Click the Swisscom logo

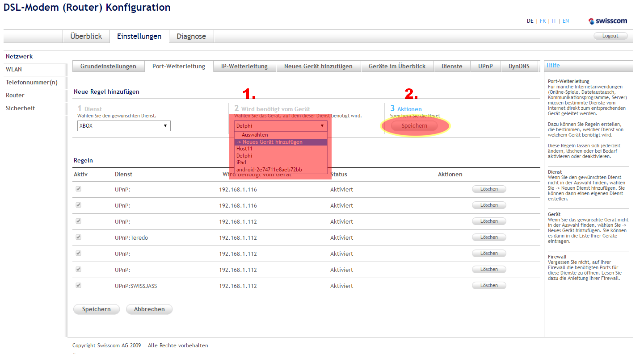click(608, 20)
